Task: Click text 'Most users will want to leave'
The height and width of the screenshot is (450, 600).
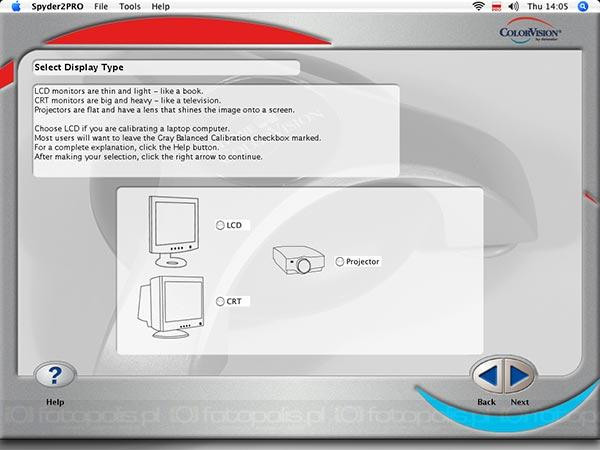Action: point(87,138)
